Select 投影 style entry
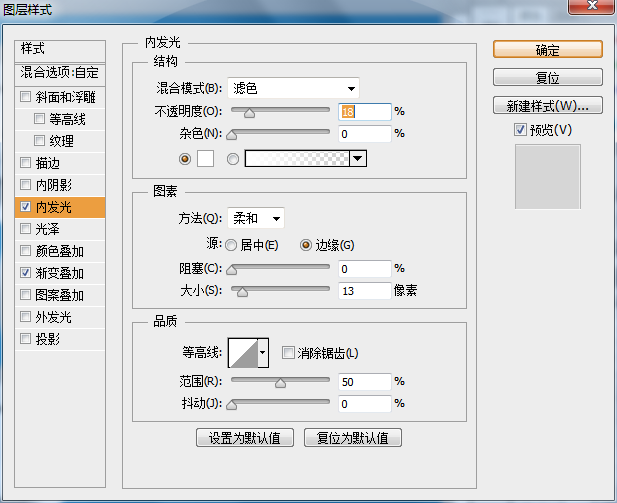 (60, 339)
